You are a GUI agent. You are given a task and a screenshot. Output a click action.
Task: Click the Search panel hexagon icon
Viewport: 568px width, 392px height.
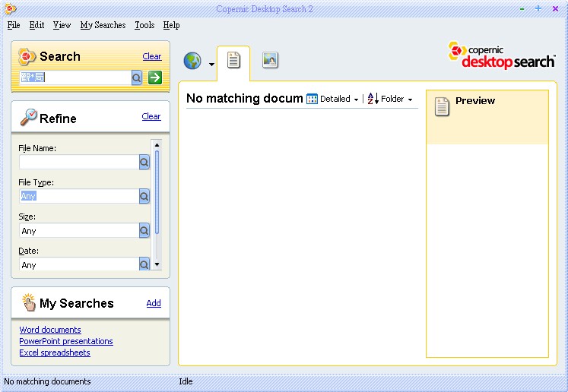click(x=27, y=56)
